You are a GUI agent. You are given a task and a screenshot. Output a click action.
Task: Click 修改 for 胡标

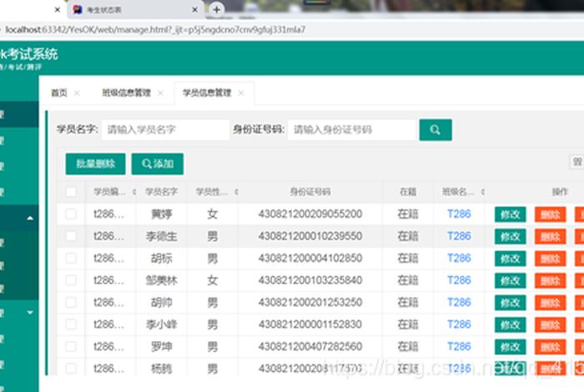pyautogui.click(x=511, y=259)
